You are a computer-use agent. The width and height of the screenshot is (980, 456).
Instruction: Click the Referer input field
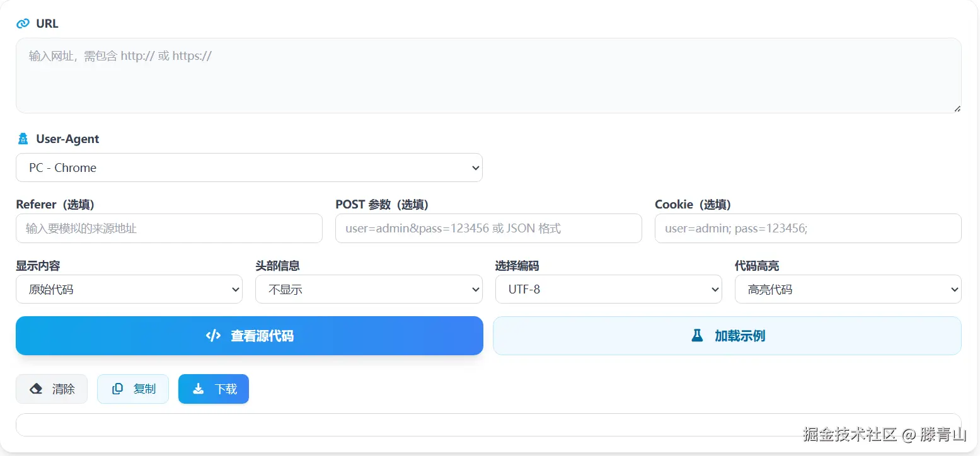(x=169, y=228)
